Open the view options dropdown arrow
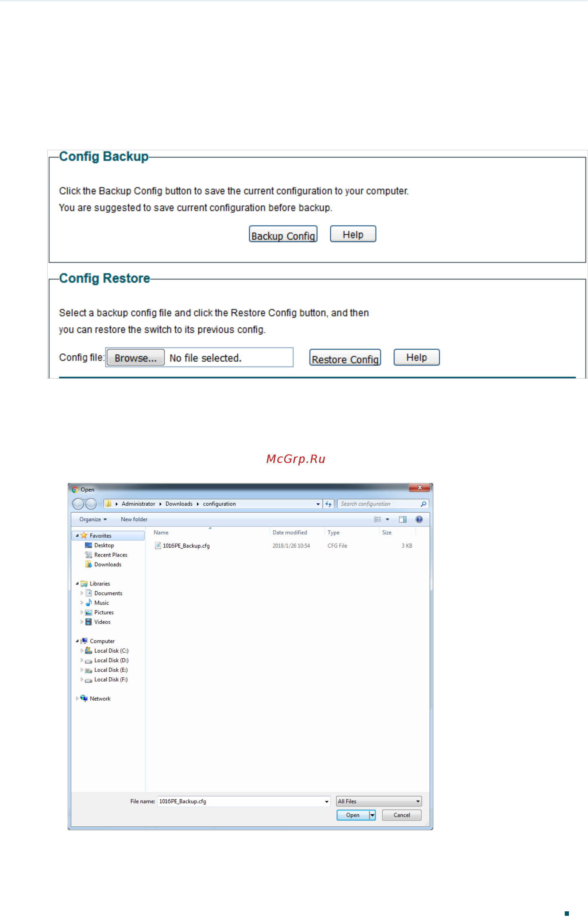 (x=388, y=519)
